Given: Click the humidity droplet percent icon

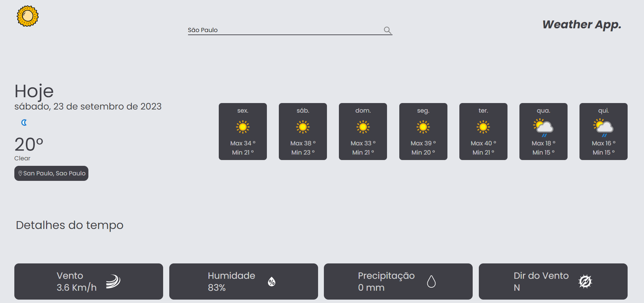Looking at the screenshot, I should point(272,282).
